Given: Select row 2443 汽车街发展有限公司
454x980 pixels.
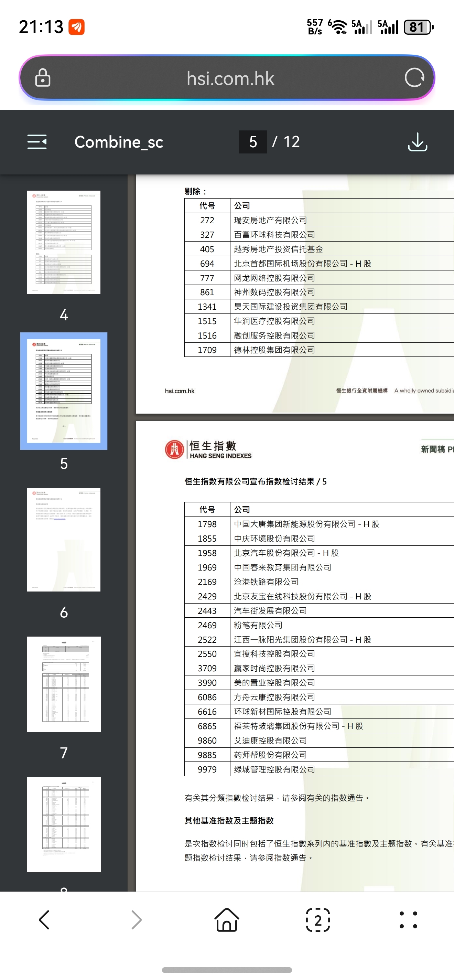Looking at the screenshot, I should click(x=319, y=610).
